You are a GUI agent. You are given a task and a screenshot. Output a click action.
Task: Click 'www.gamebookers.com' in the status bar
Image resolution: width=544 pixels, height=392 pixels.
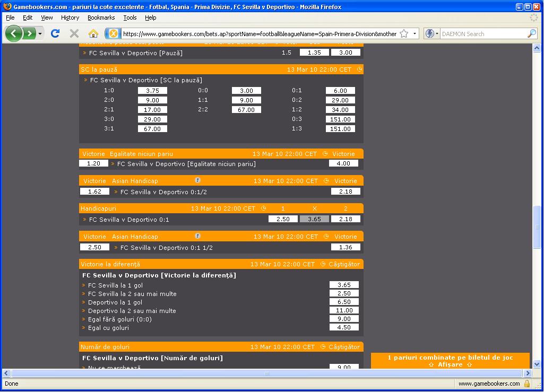click(489, 384)
